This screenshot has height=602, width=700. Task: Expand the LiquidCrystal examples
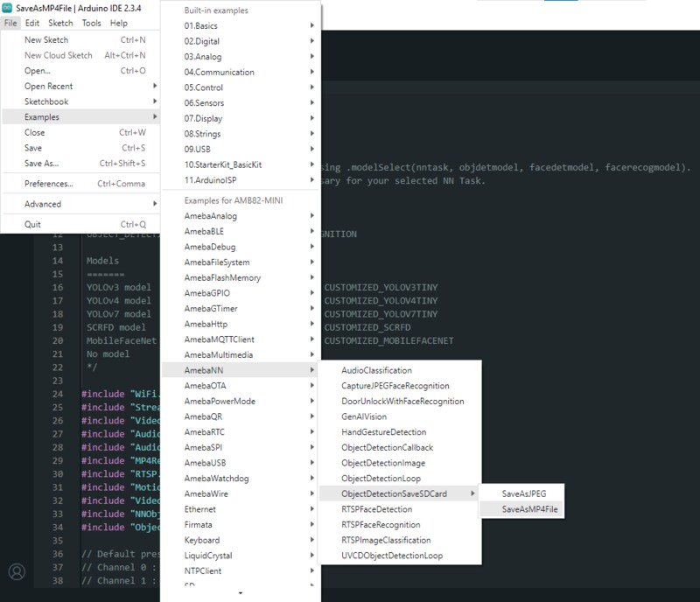point(241,556)
